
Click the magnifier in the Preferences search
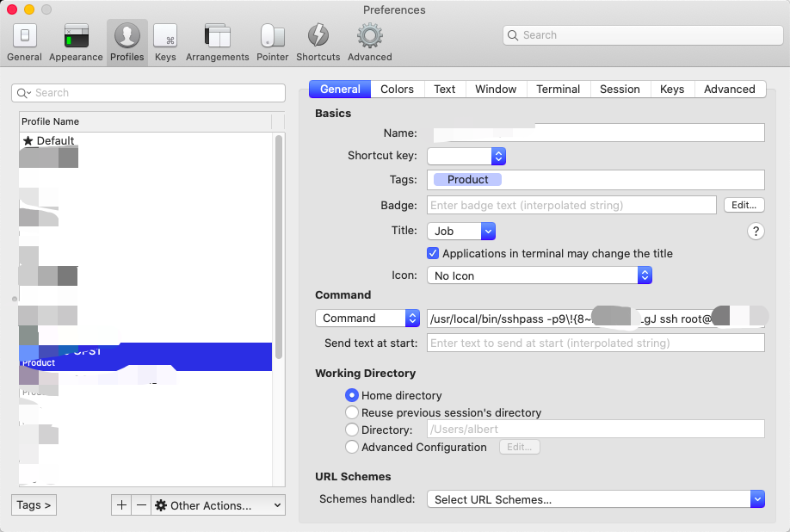(513, 35)
